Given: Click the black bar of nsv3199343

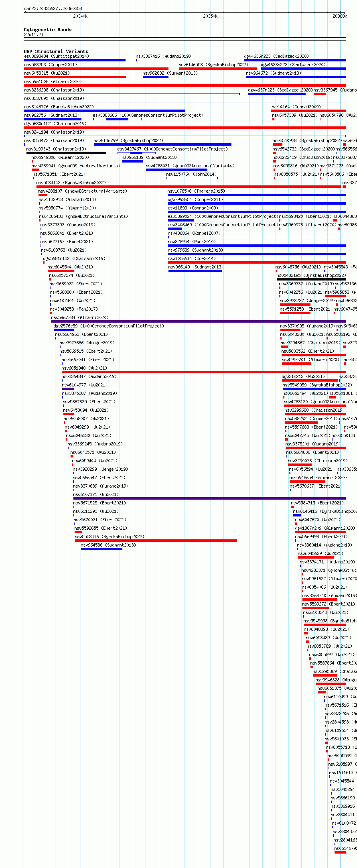Looking at the screenshot, I should coord(66,153).
